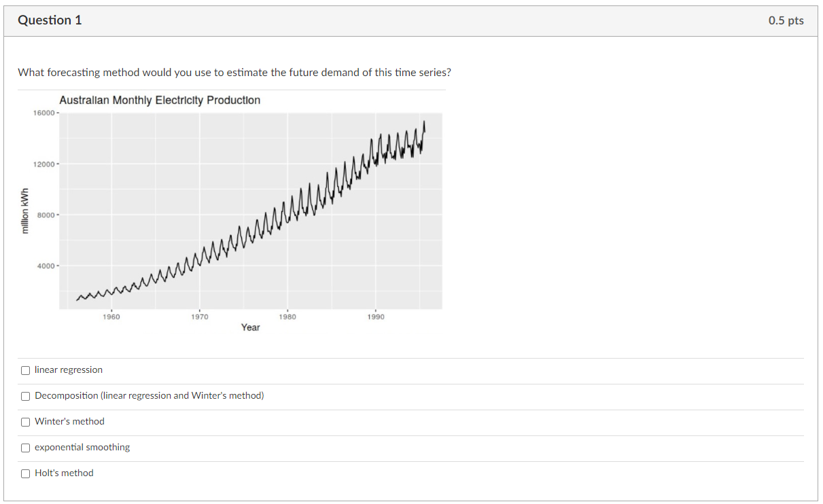Tick the 'Holt's method' checkbox
This screenshot has width=823, height=504.
pos(25,473)
